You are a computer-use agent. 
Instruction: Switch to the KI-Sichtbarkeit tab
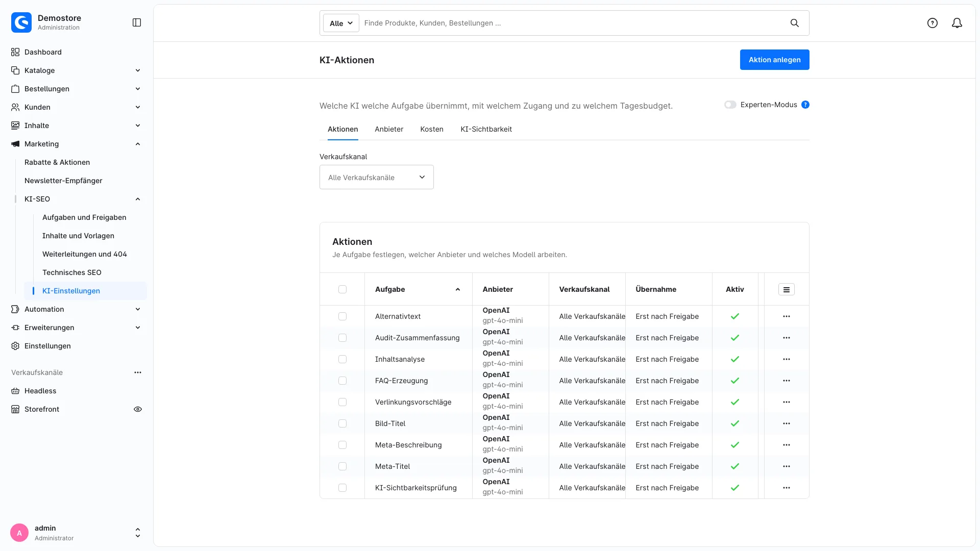point(486,129)
